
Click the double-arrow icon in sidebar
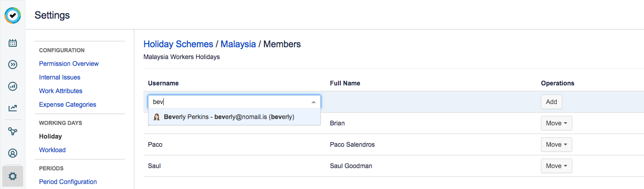point(13,65)
